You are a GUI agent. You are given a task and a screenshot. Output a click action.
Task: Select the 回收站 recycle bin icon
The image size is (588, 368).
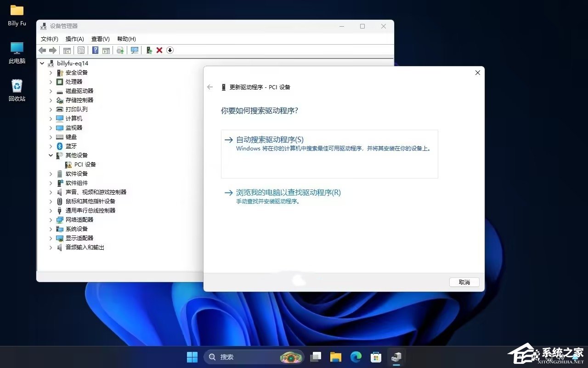(x=17, y=90)
